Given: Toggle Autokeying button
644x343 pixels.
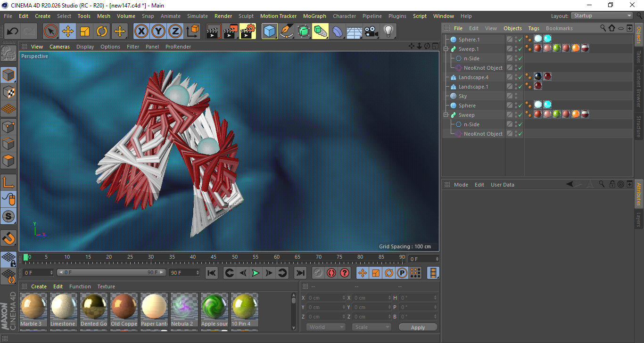Looking at the screenshot, I should [x=331, y=273].
